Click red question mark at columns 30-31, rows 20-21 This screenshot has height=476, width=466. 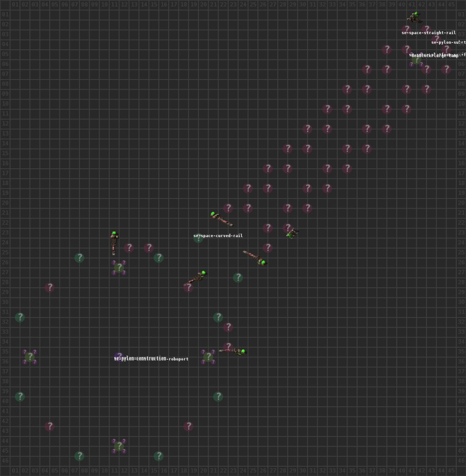coord(307,208)
